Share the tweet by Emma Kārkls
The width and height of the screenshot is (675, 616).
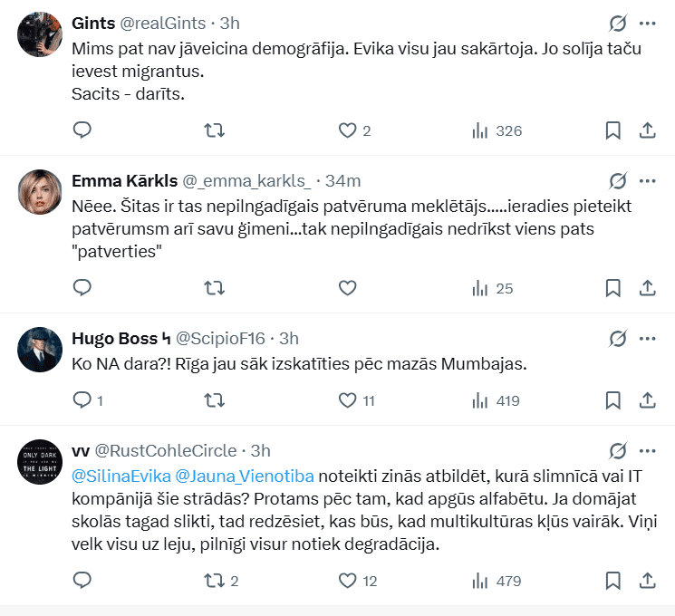coord(647,288)
